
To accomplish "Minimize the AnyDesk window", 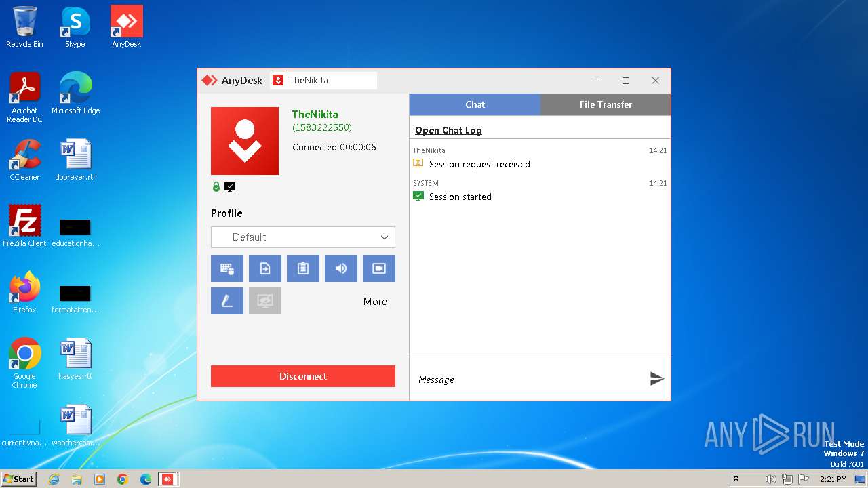I will click(596, 81).
